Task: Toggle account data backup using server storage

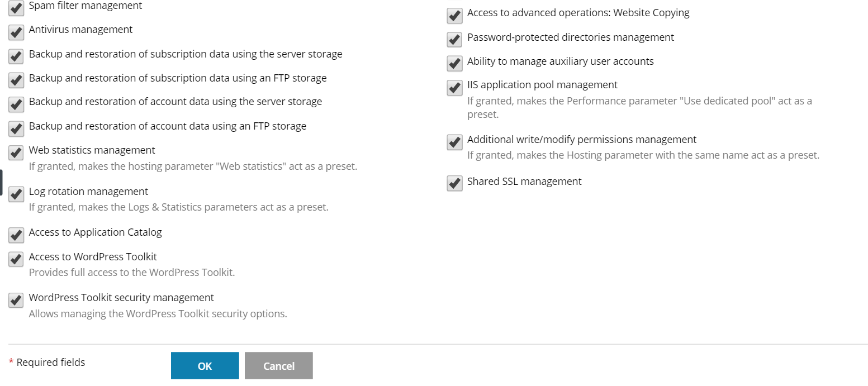Action: tap(16, 104)
